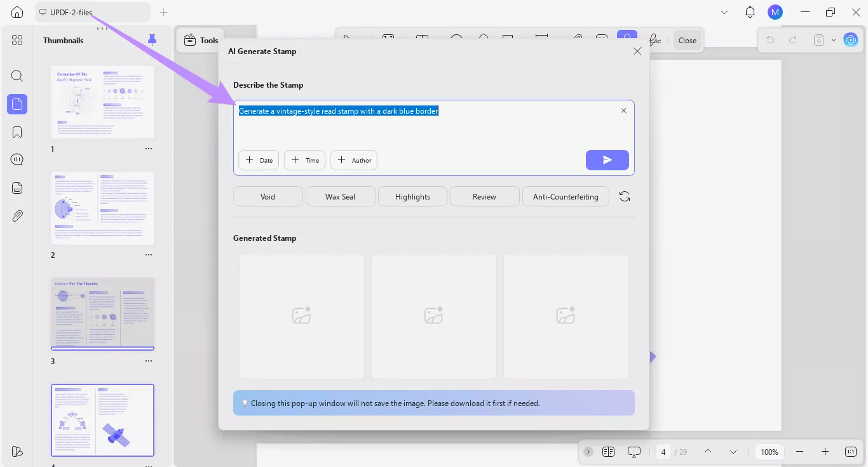Image resolution: width=868 pixels, height=467 pixels.
Task: Choose the Anti-Counterfeiting stamp suggestion
Action: (566, 196)
